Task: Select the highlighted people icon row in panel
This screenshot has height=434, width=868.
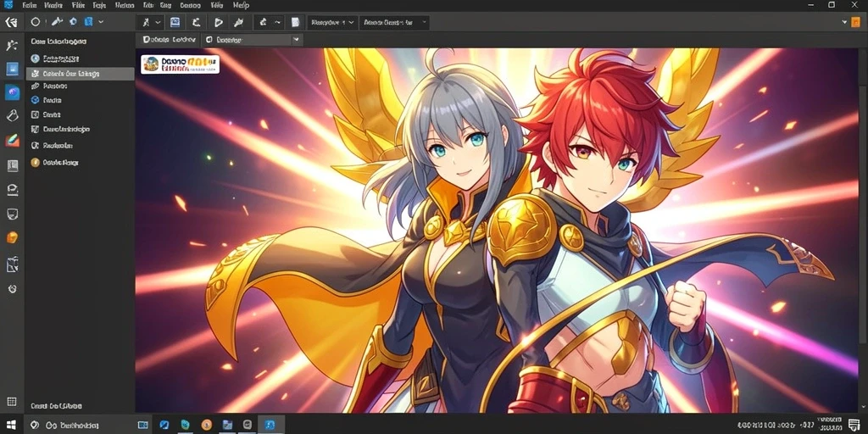Action: click(80, 74)
